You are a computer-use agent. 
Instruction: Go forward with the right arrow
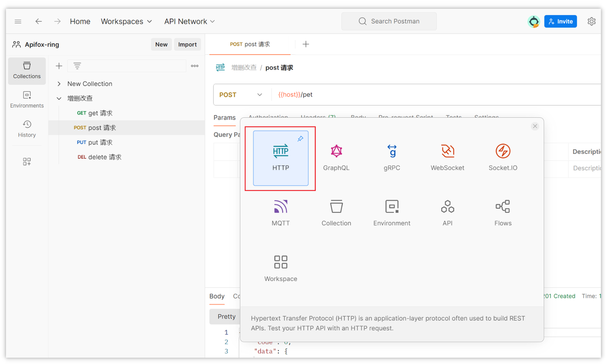[57, 21]
